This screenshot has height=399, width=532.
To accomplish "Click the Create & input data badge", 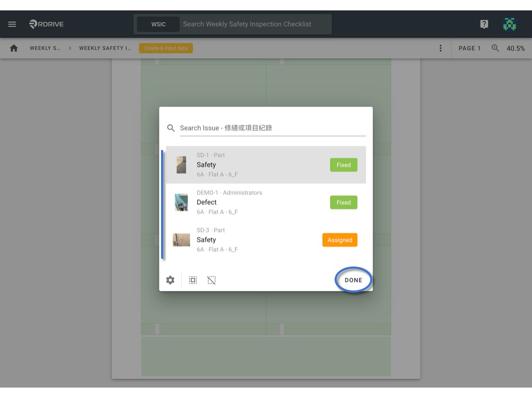I will [x=166, y=48].
